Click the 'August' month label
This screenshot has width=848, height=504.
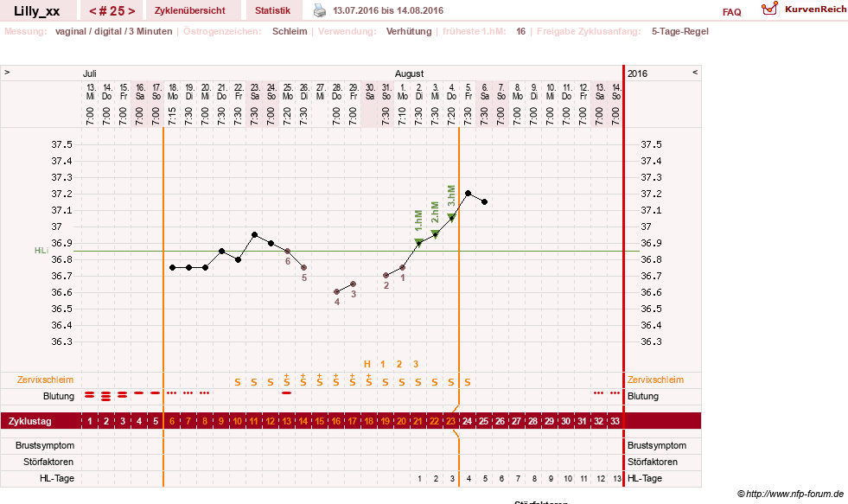(x=410, y=73)
